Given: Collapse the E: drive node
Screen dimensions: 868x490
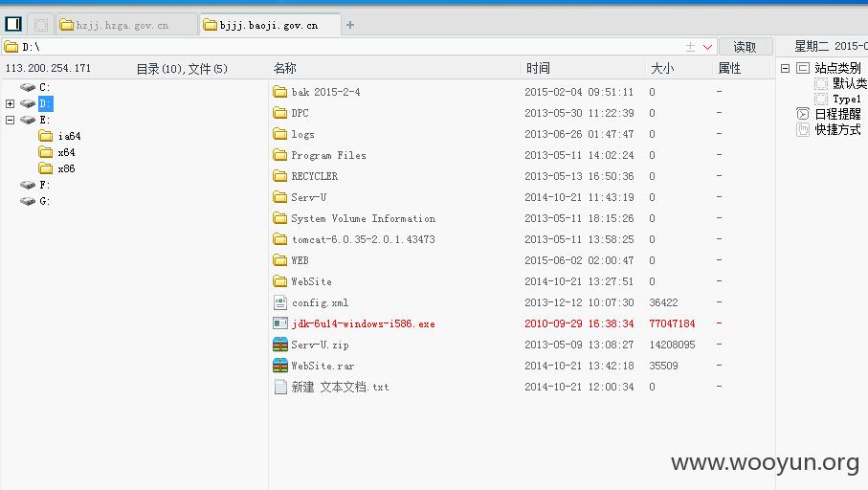Looking at the screenshot, I should 10,120.
